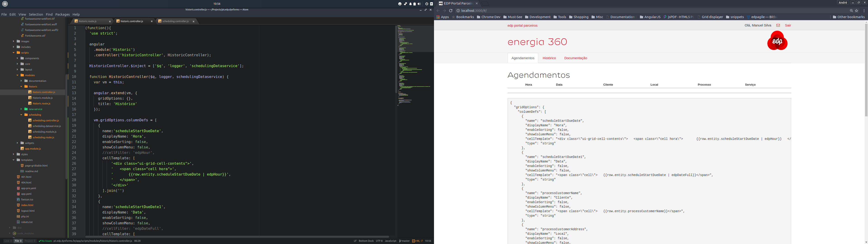Click the Sair logout link
Image resolution: width=868 pixels, height=244 pixels.
[788, 26]
